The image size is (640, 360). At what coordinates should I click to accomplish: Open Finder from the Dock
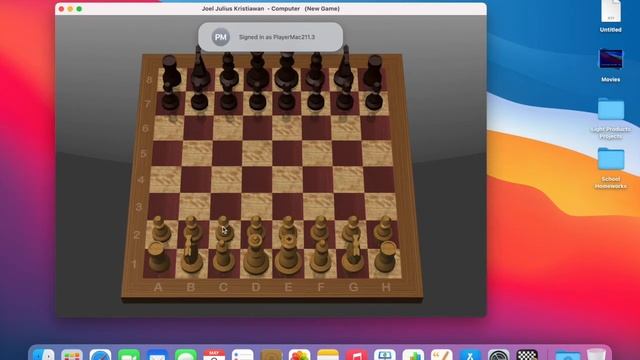click(43, 354)
